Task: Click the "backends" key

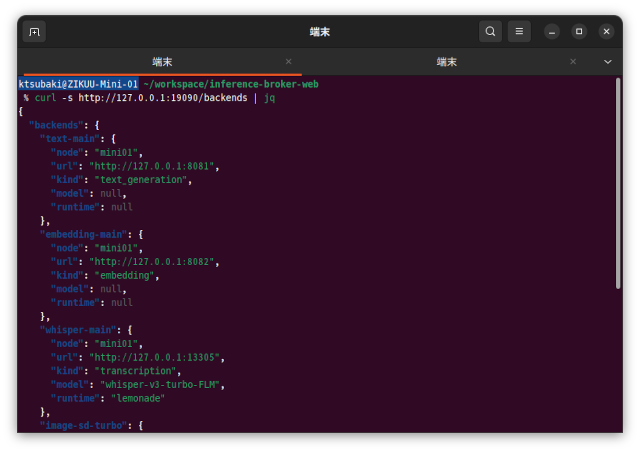Action: coord(56,125)
